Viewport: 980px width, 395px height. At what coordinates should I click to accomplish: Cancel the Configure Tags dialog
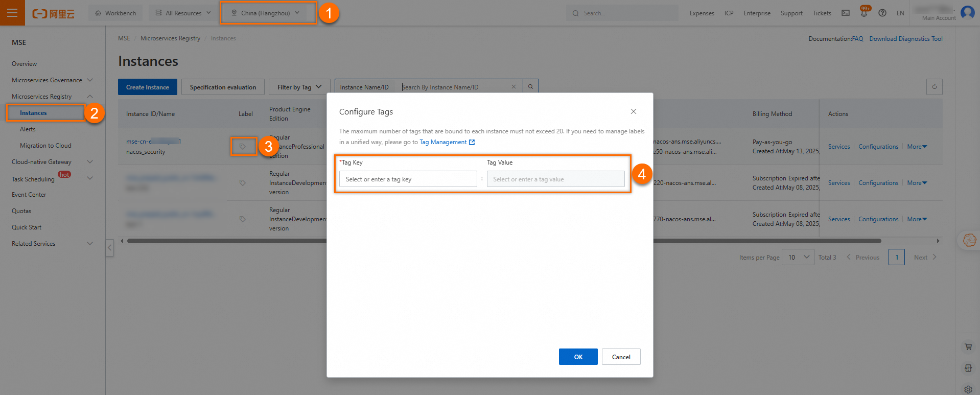point(621,357)
